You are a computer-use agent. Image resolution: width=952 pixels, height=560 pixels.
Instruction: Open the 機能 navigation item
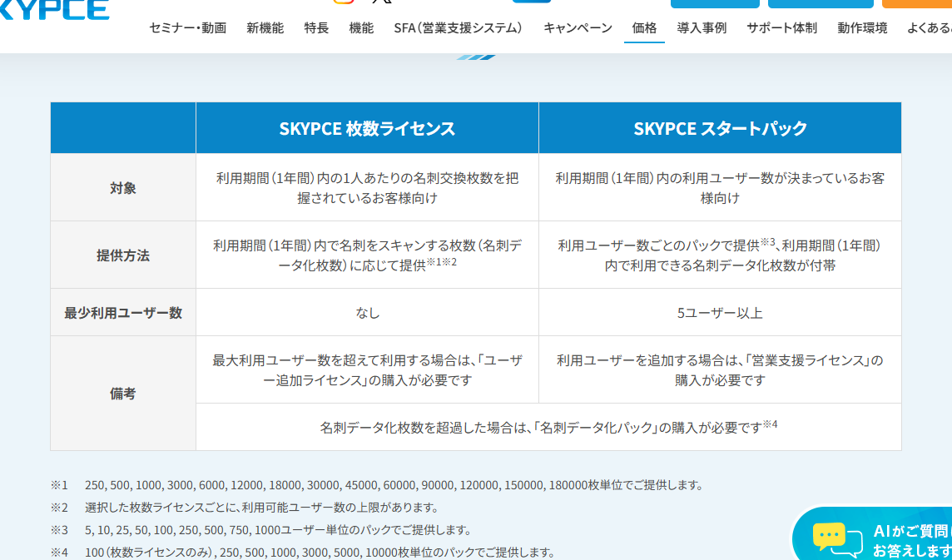(x=361, y=28)
